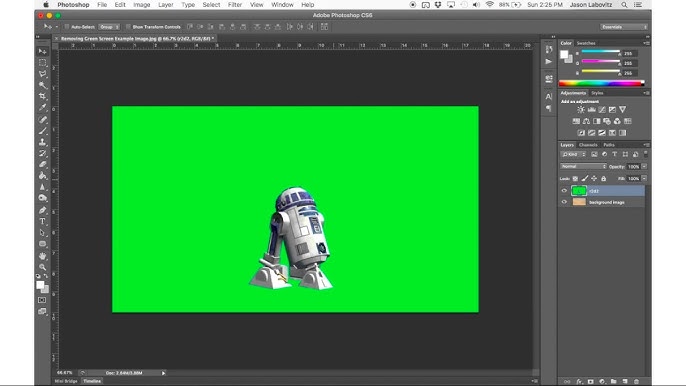The height and width of the screenshot is (386, 686).
Task: Toggle Quick Mask mode in the toolbox
Action: [x=42, y=300]
